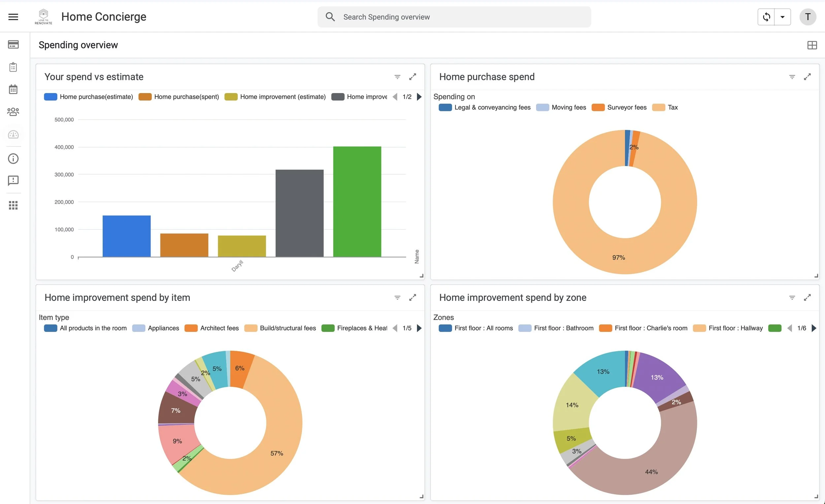Advance Zones legend to next page
The height and width of the screenshot is (504, 825).
click(814, 328)
